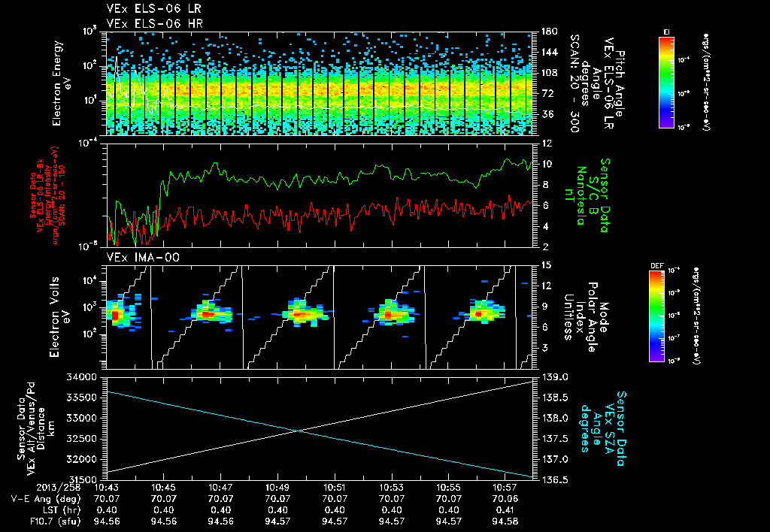Click where the white and cyan lines cross
The image size is (770, 532).
point(298,431)
